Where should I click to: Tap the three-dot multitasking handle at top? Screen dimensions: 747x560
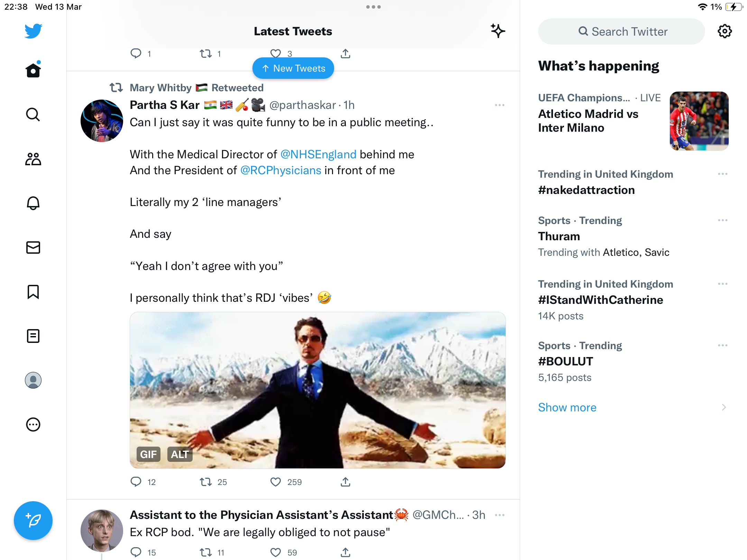click(373, 7)
